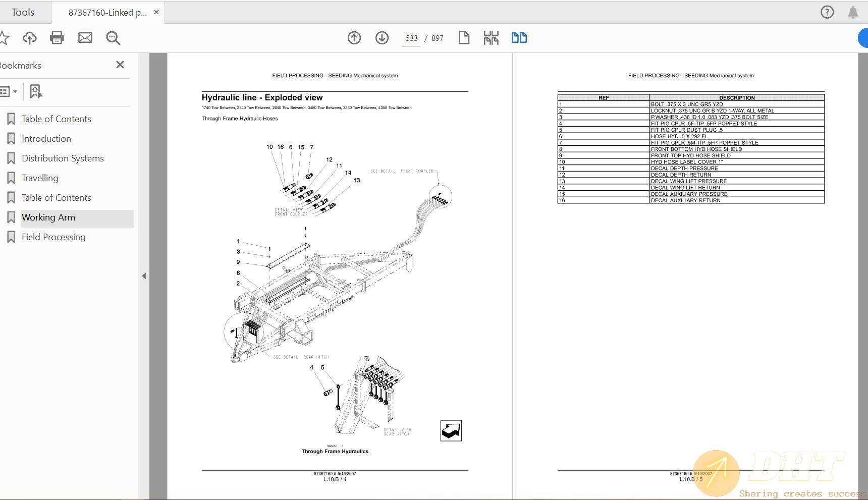Email the document using the envelope icon

(x=85, y=37)
